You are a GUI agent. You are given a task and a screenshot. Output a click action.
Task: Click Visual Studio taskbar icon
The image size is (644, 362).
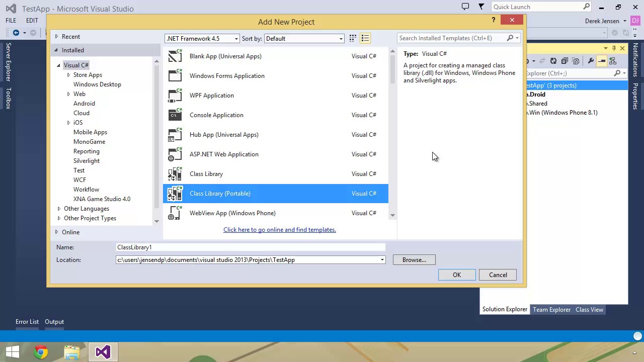(x=103, y=352)
